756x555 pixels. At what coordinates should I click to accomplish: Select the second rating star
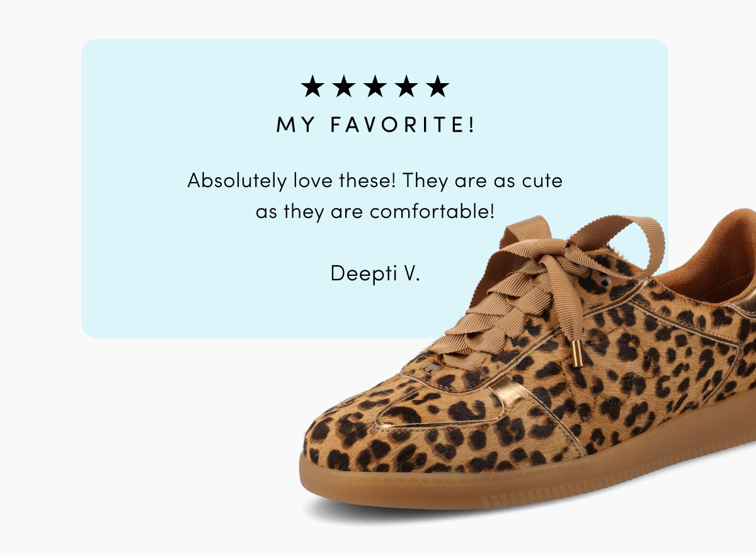(343, 86)
